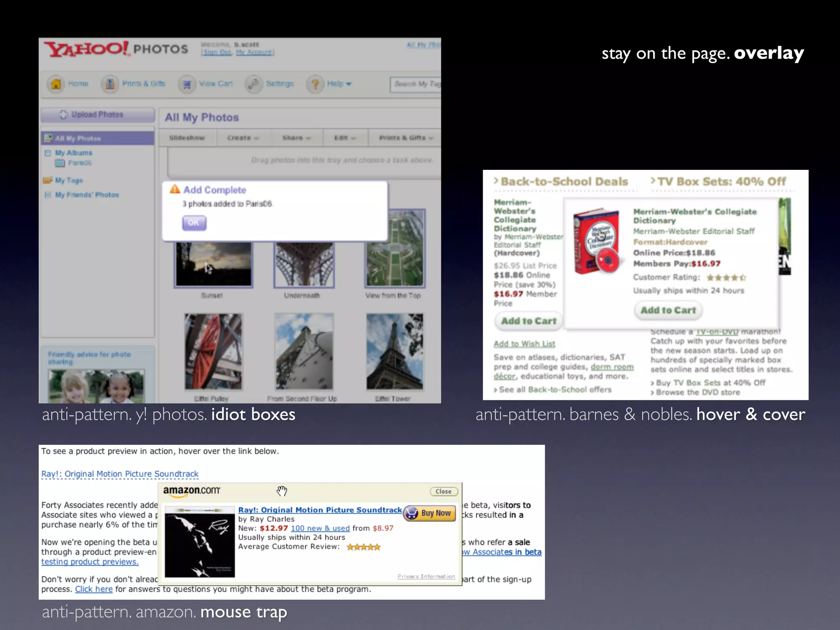Click the Sign Out link
The width and height of the screenshot is (840, 630).
click(218, 52)
